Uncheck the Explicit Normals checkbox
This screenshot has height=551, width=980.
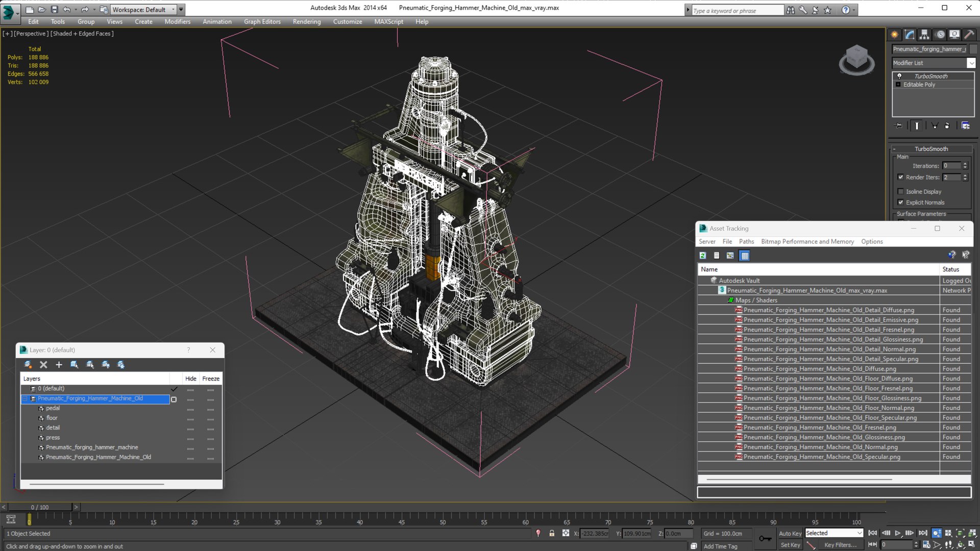tap(901, 203)
